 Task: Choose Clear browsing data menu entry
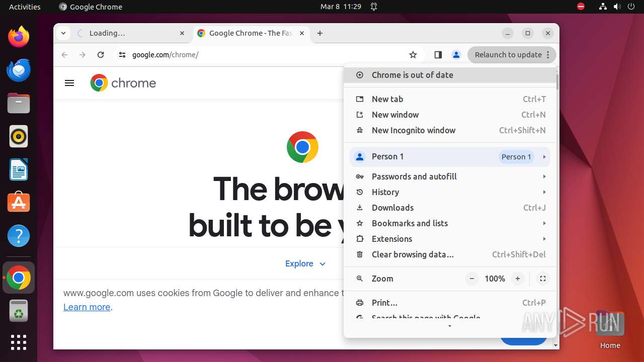[x=450, y=254]
